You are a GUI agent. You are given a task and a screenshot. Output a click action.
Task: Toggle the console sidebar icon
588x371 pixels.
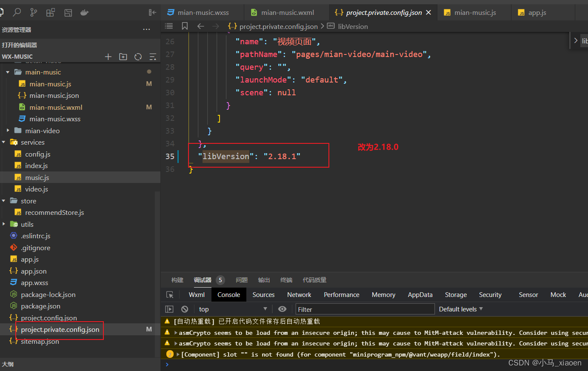(169, 309)
